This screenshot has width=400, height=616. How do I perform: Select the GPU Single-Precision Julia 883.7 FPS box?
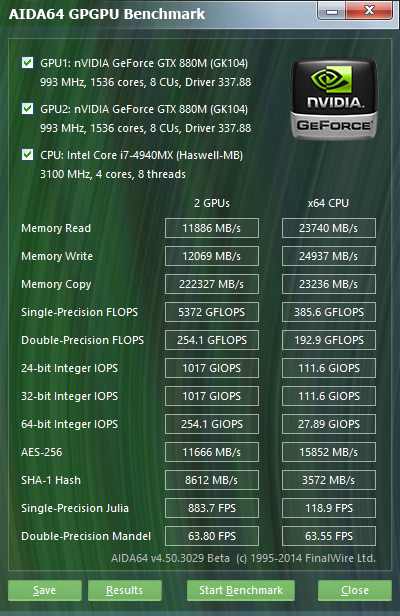pos(212,508)
